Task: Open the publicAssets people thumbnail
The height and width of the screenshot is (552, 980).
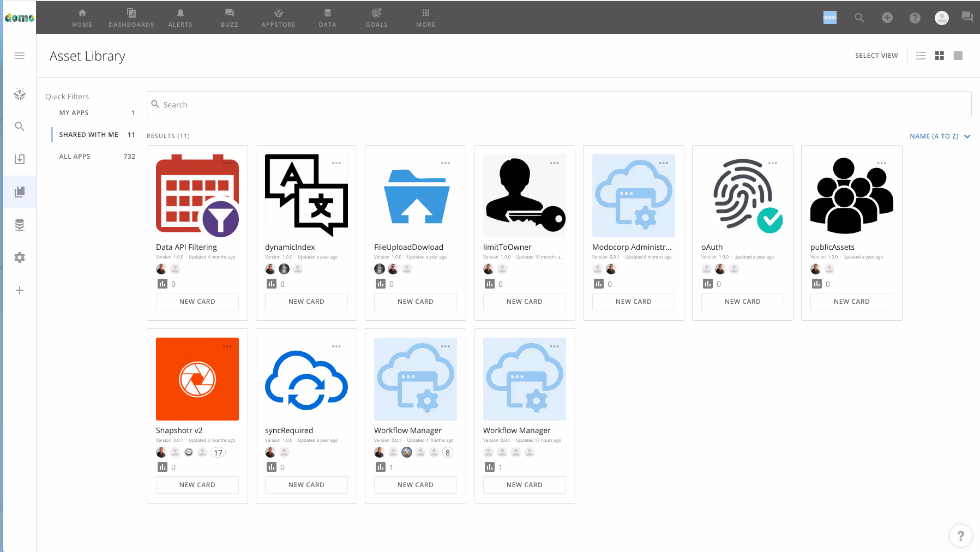Action: tap(852, 196)
